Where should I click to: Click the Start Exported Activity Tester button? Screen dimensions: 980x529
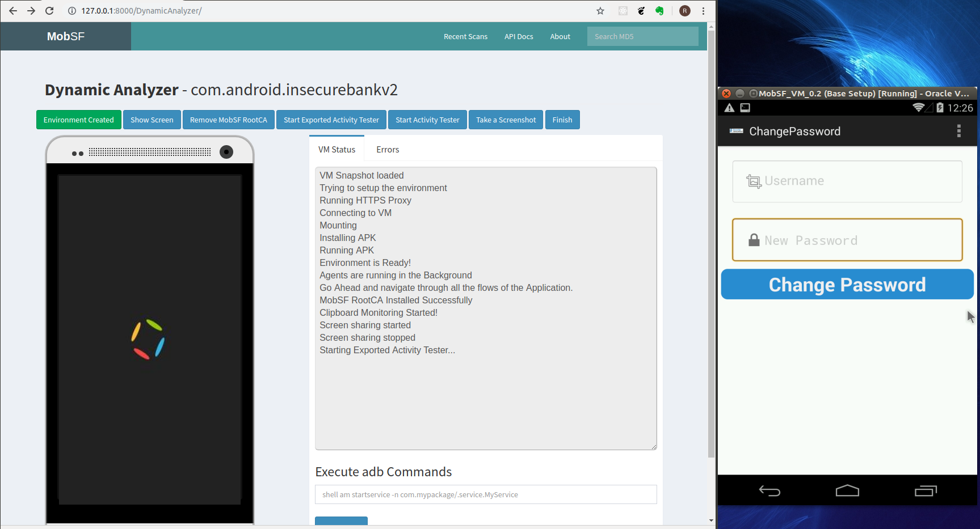click(331, 120)
